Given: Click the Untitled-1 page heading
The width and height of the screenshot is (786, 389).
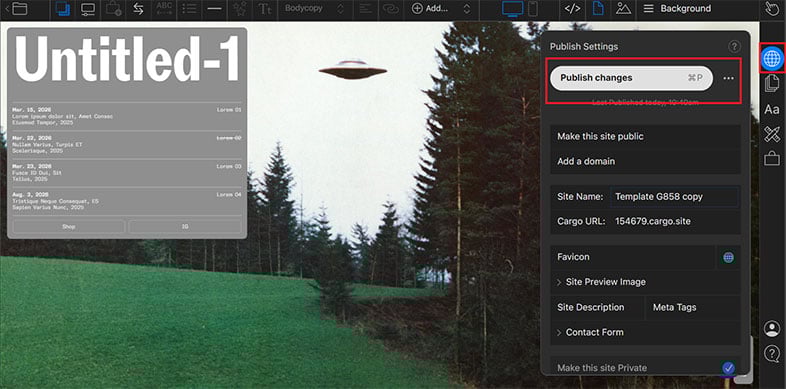Looking at the screenshot, I should (127, 59).
